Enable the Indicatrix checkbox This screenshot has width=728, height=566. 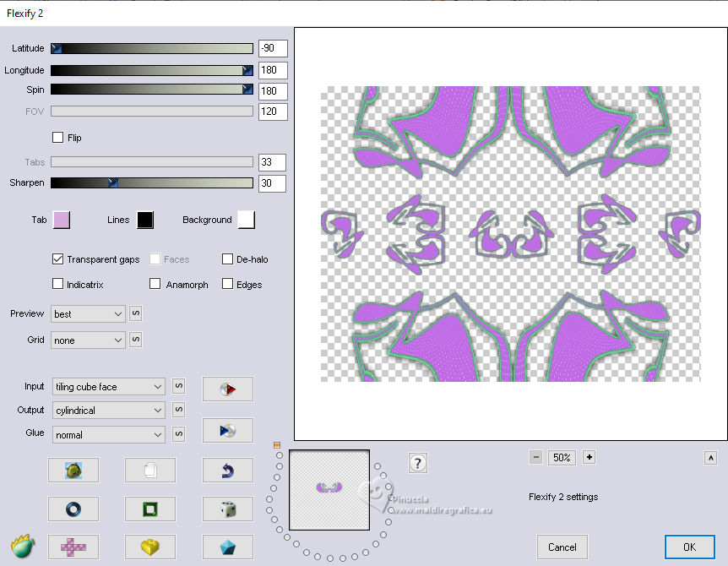click(57, 284)
